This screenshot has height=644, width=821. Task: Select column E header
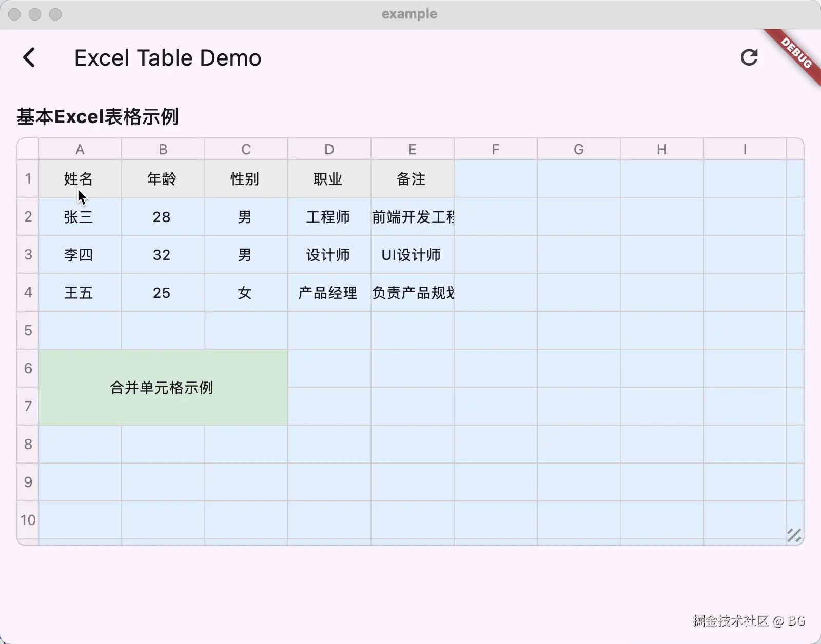413,149
